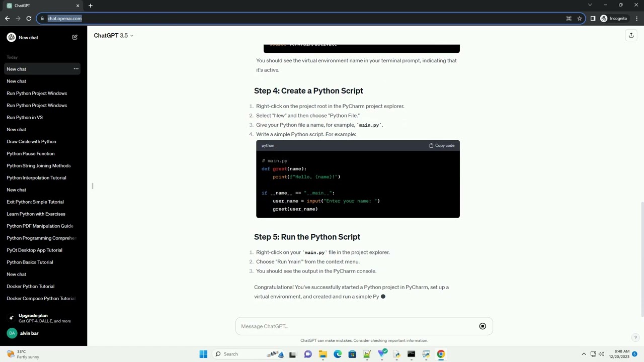Open Windows Start menu

203,354
